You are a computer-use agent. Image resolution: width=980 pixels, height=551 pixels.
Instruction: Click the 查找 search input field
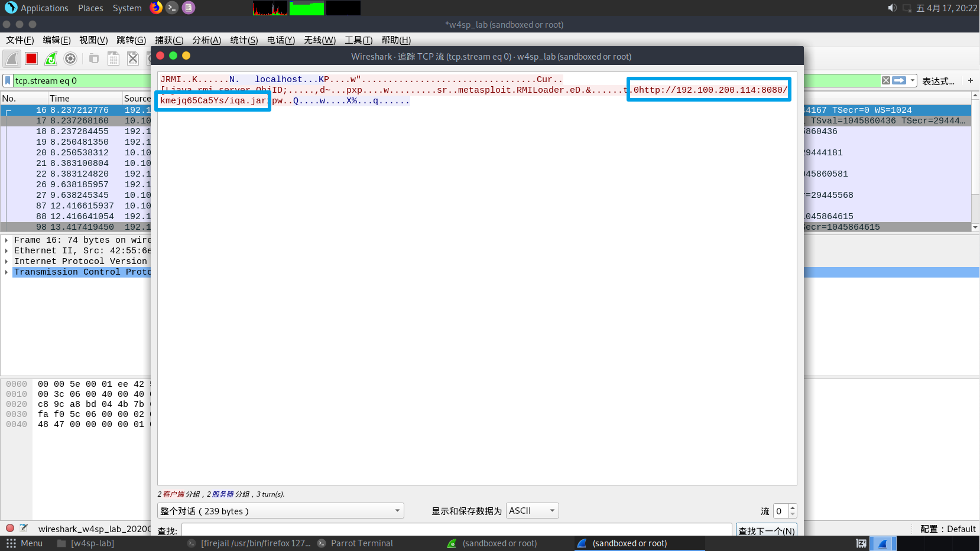point(457,530)
